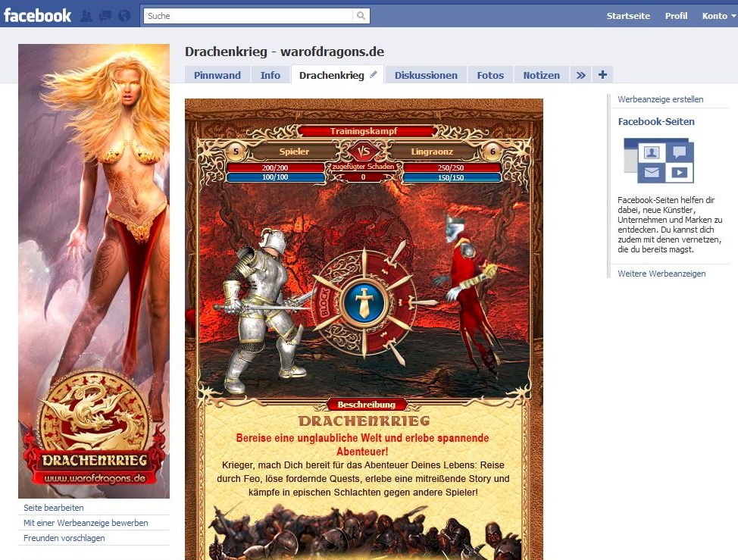The height and width of the screenshot is (560, 738).
Task: Open the Fotos tab
Action: (490, 75)
